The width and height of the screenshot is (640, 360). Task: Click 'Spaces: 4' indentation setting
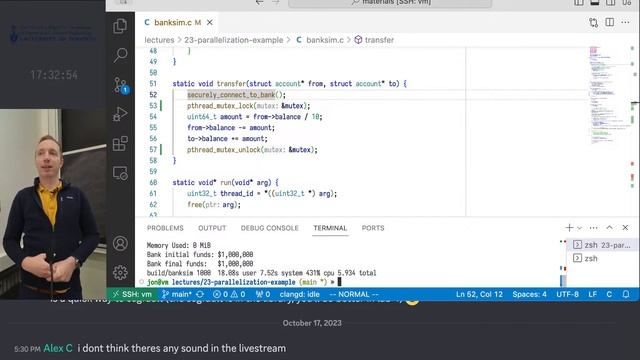pyautogui.click(x=529, y=294)
